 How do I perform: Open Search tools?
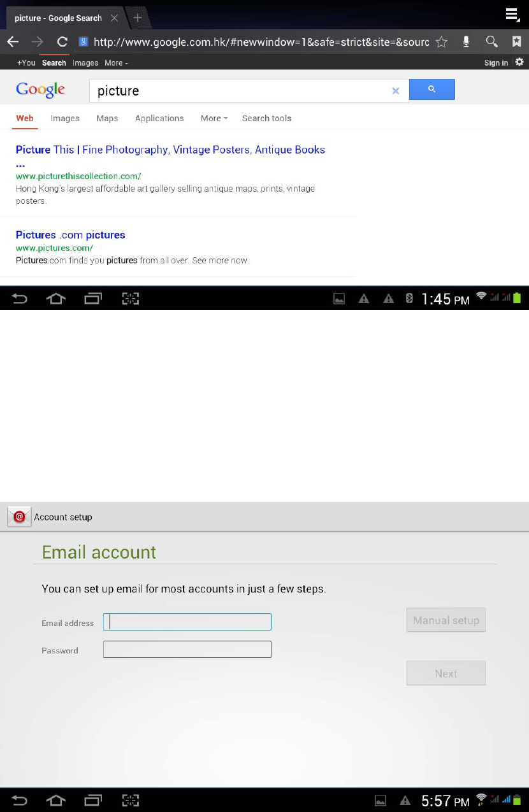tap(266, 118)
